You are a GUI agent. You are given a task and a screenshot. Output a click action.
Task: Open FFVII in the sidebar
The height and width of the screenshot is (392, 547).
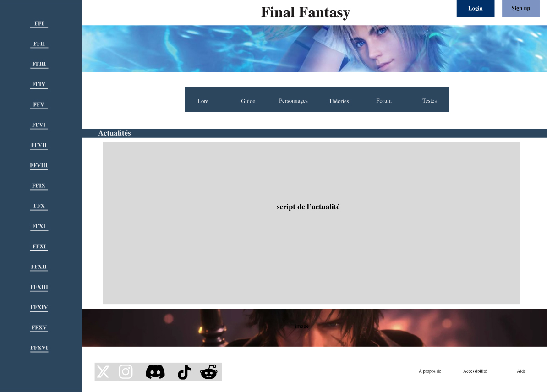(x=39, y=146)
